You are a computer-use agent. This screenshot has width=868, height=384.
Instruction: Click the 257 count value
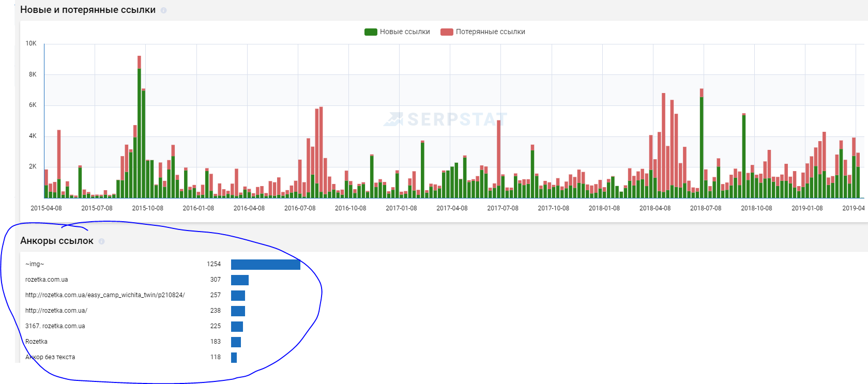tap(216, 295)
